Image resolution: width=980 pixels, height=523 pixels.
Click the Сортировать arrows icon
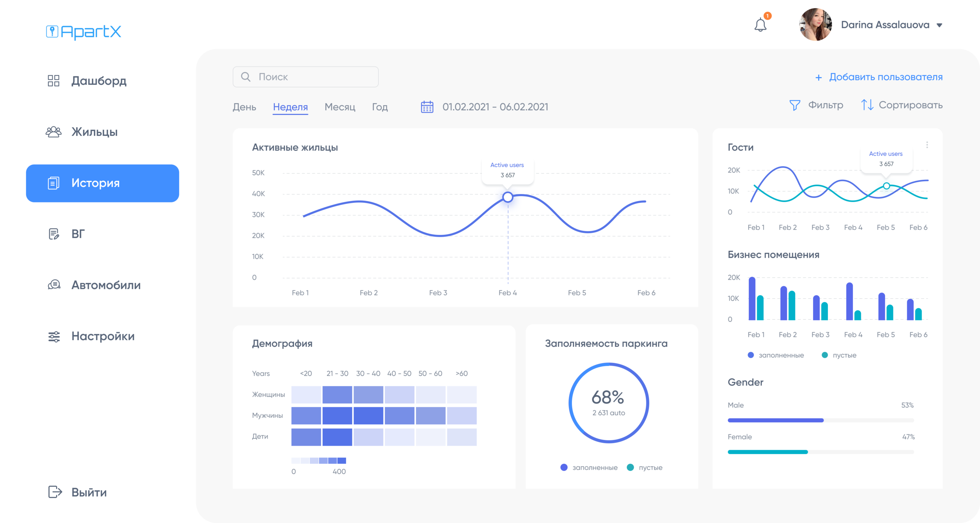pos(867,105)
